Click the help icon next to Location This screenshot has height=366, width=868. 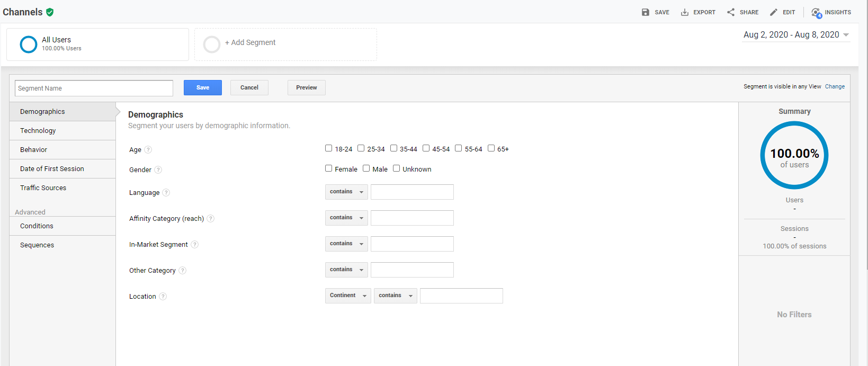click(x=163, y=297)
